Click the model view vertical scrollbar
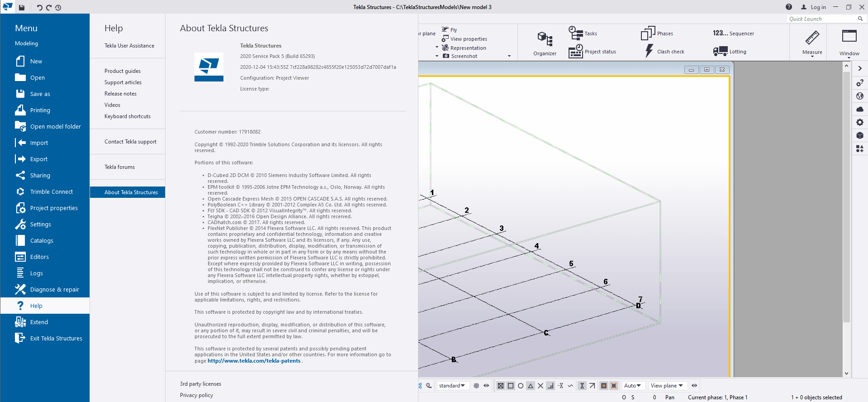The image size is (868, 402). coord(847,196)
